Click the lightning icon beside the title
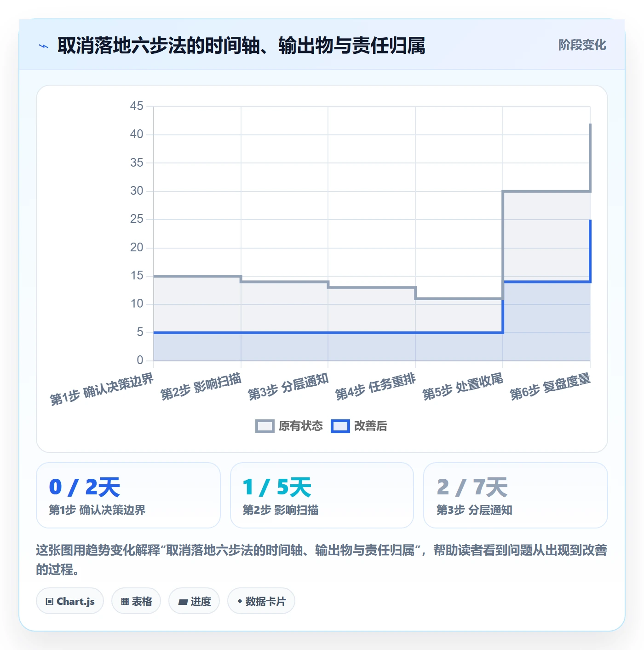644x650 pixels. (44, 46)
